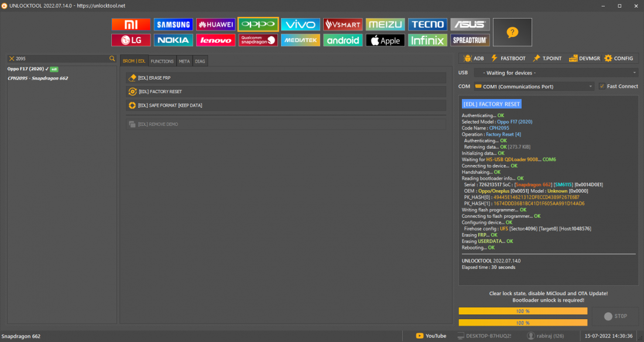
Task: Click the DESKTOP-B7HUQ2 computer name
Action: 484,336
